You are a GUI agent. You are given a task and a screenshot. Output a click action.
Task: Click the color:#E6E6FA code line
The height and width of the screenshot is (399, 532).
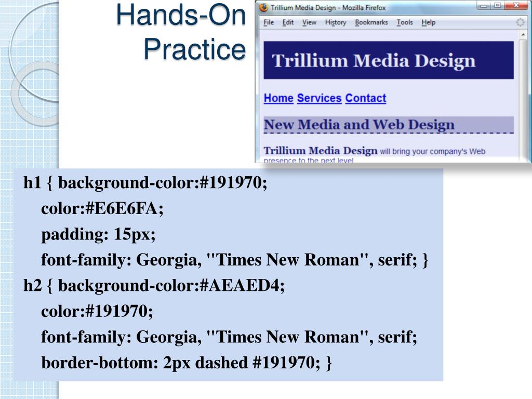coord(102,209)
